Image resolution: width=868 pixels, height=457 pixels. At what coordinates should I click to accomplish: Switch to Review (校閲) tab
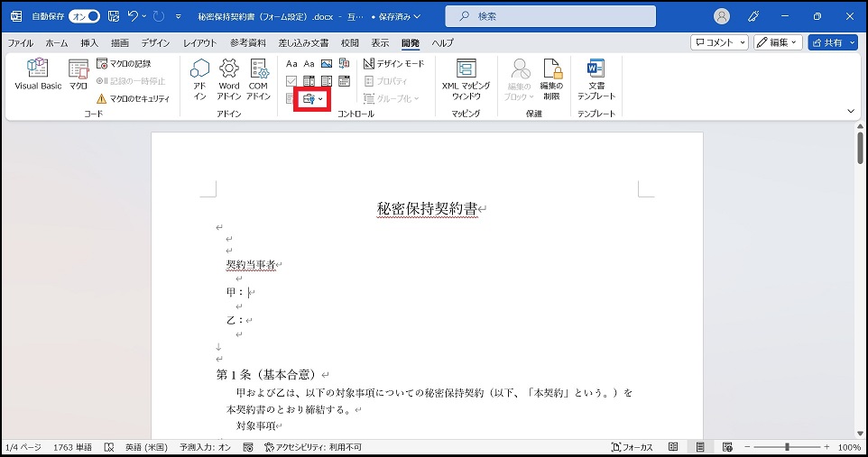(350, 42)
